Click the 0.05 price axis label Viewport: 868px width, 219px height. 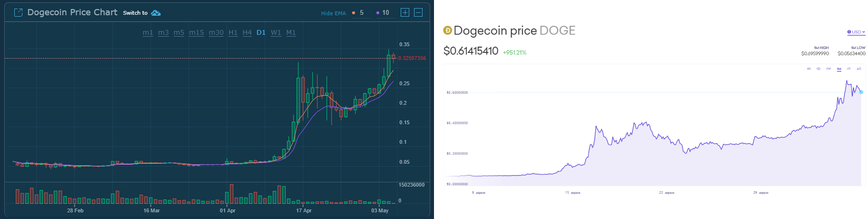pos(404,162)
